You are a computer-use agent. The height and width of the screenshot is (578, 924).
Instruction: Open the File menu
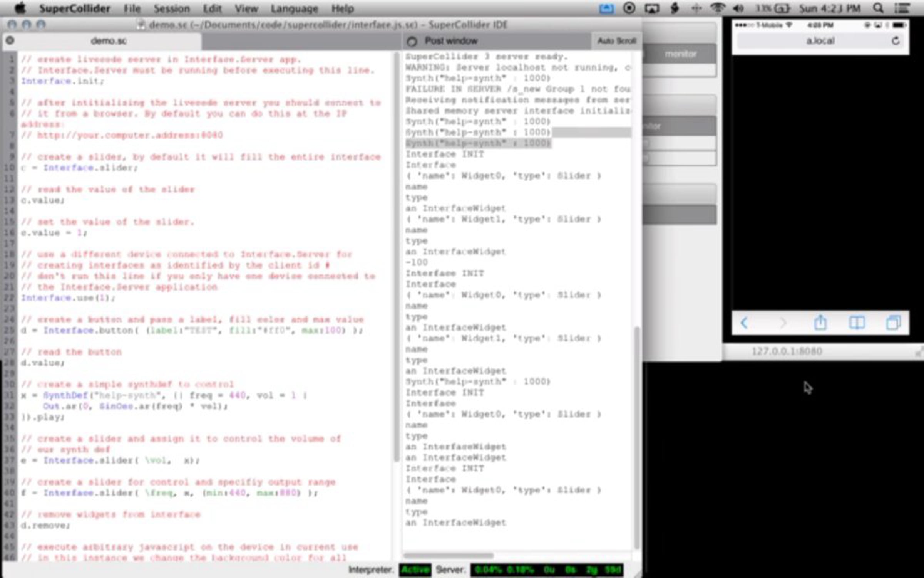click(x=132, y=8)
